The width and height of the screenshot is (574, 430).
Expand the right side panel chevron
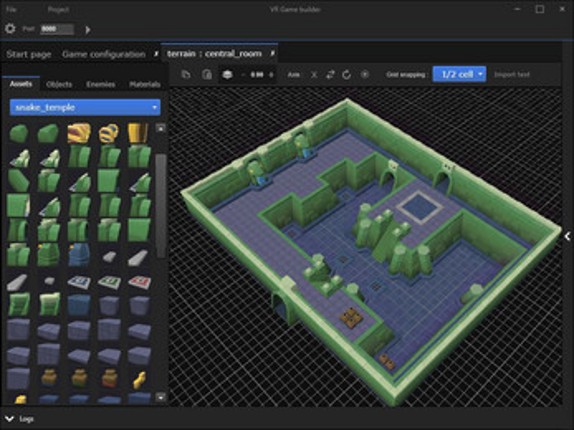(567, 236)
